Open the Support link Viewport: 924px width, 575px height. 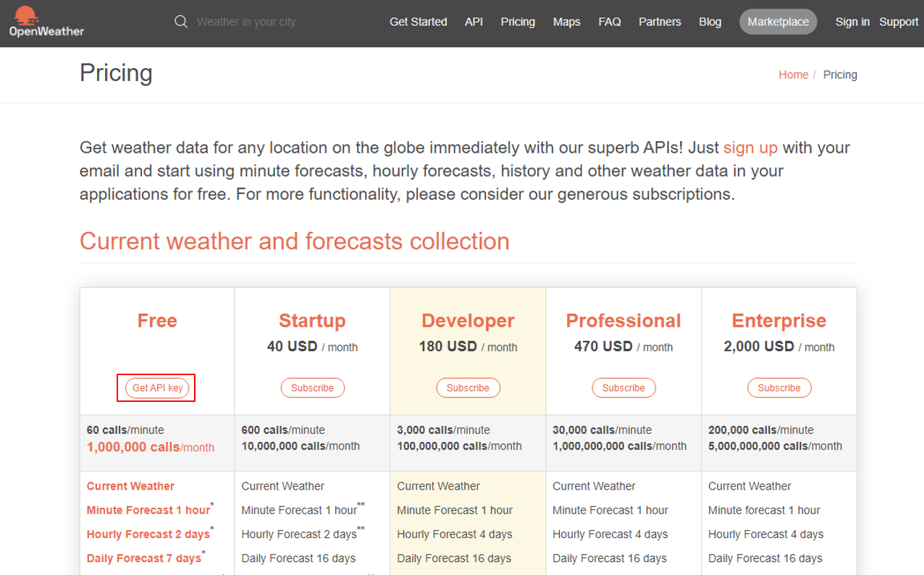pyautogui.click(x=899, y=22)
